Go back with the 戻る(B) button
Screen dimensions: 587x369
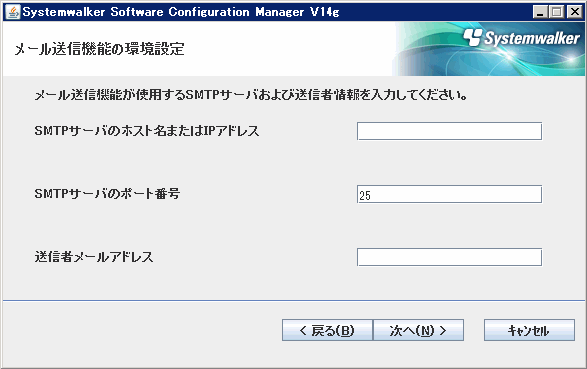(x=327, y=330)
